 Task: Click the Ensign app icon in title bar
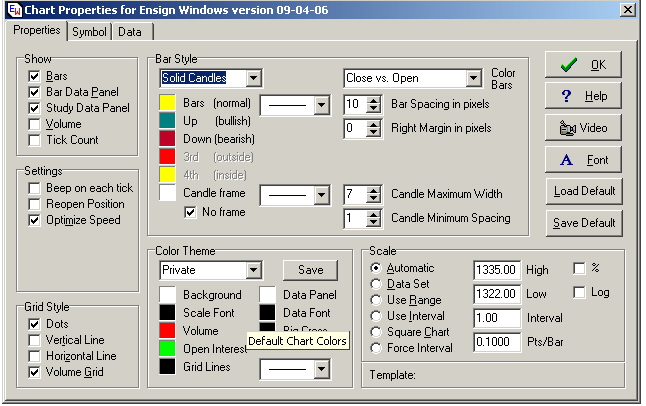15,9
